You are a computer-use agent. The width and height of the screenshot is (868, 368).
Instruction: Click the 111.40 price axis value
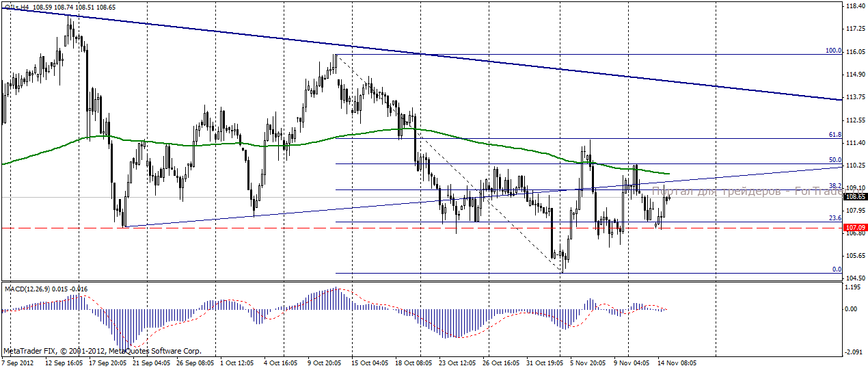(x=854, y=142)
